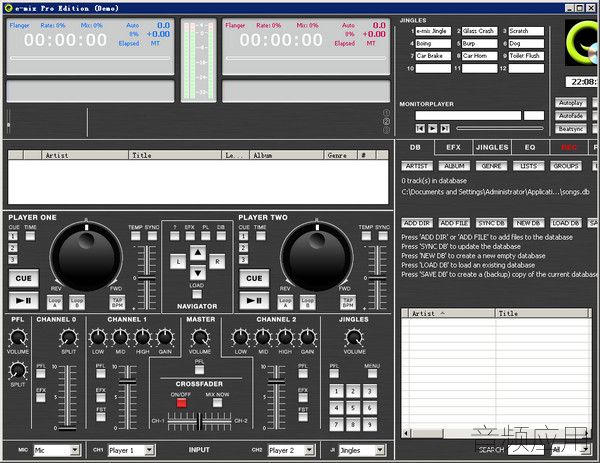The width and height of the screenshot is (600, 463).
Task: Toggle Master PFL checkbox
Action: (x=199, y=370)
